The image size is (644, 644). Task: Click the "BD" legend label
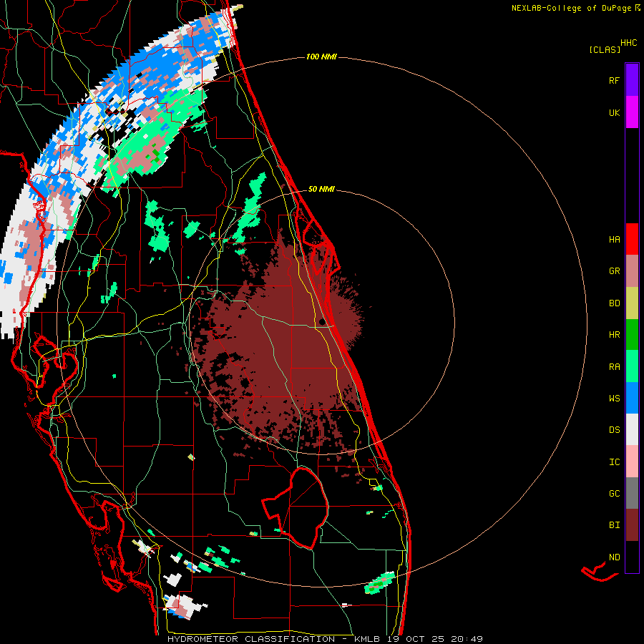[614, 303]
